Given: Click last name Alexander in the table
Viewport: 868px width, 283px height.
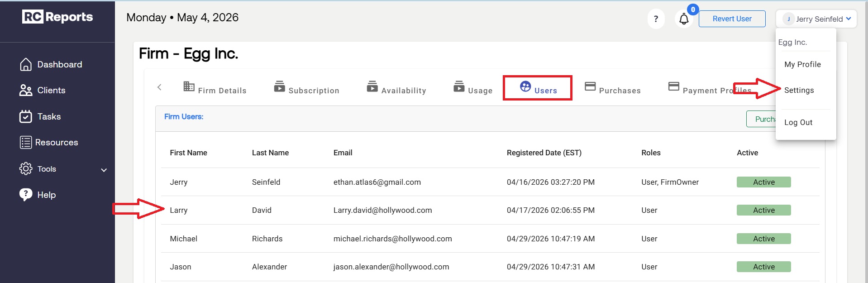Looking at the screenshot, I should pos(269,267).
